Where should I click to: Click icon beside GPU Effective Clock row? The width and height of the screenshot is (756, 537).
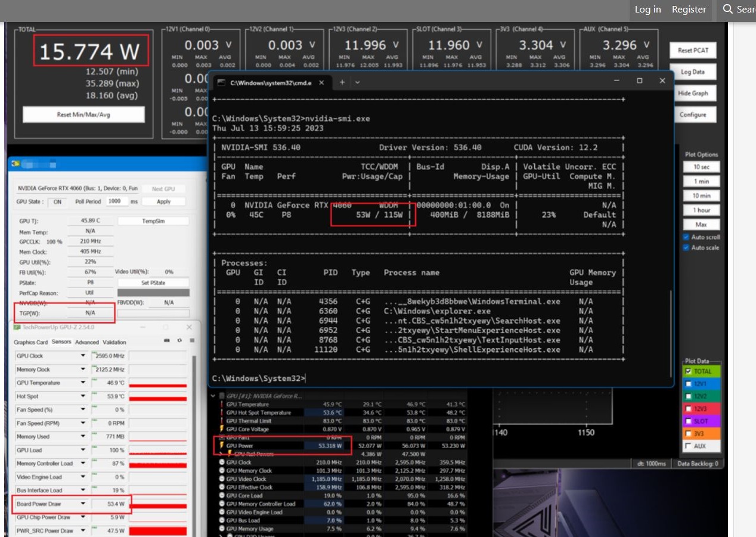point(222,487)
